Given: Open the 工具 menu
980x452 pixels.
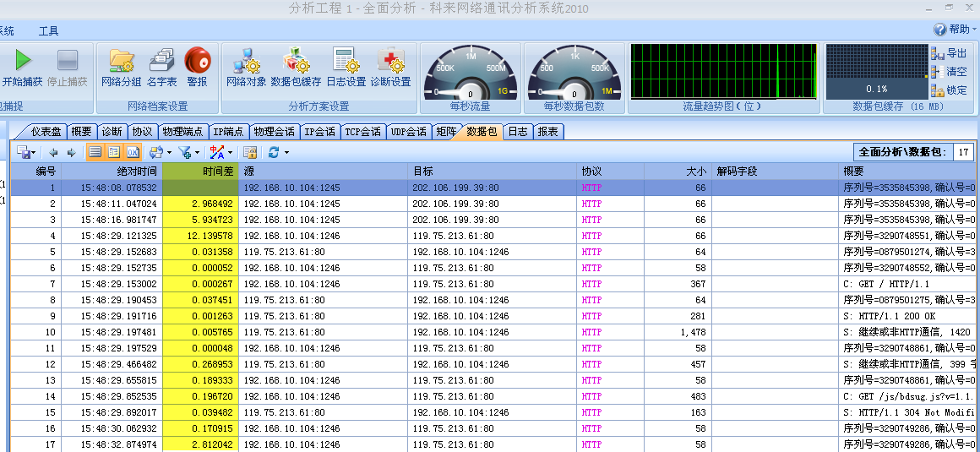Looking at the screenshot, I should (x=49, y=31).
